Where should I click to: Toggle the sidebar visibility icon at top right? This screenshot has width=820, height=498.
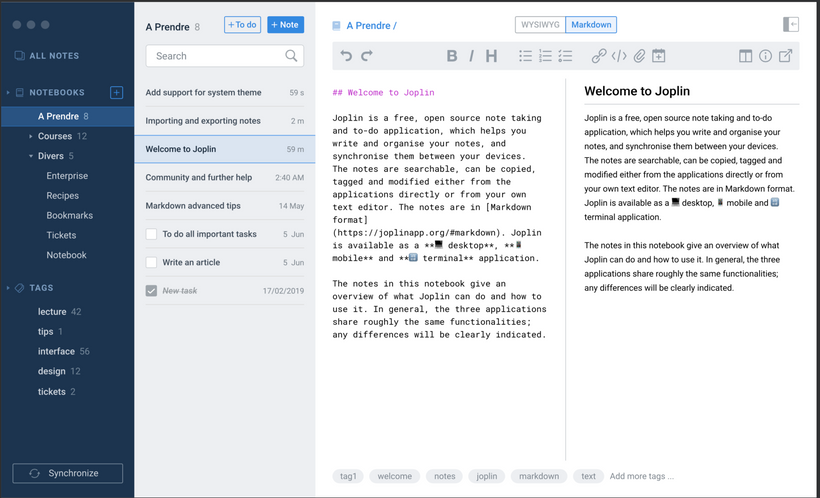click(x=791, y=25)
